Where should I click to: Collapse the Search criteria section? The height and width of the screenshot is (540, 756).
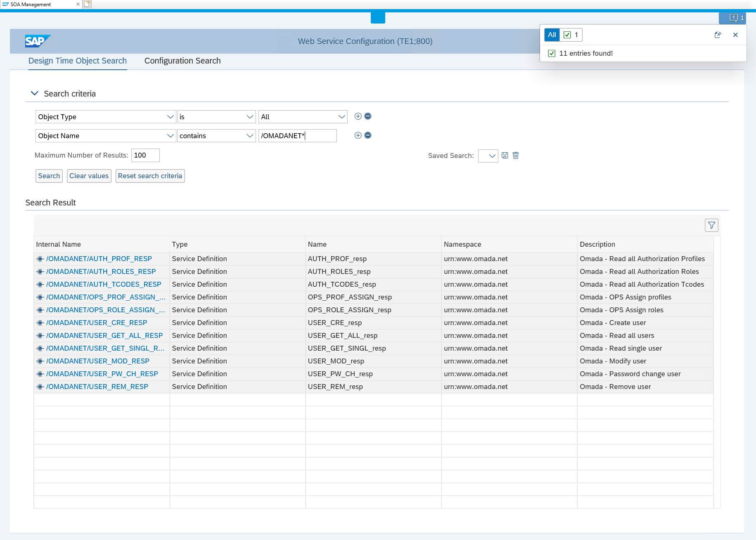(35, 94)
